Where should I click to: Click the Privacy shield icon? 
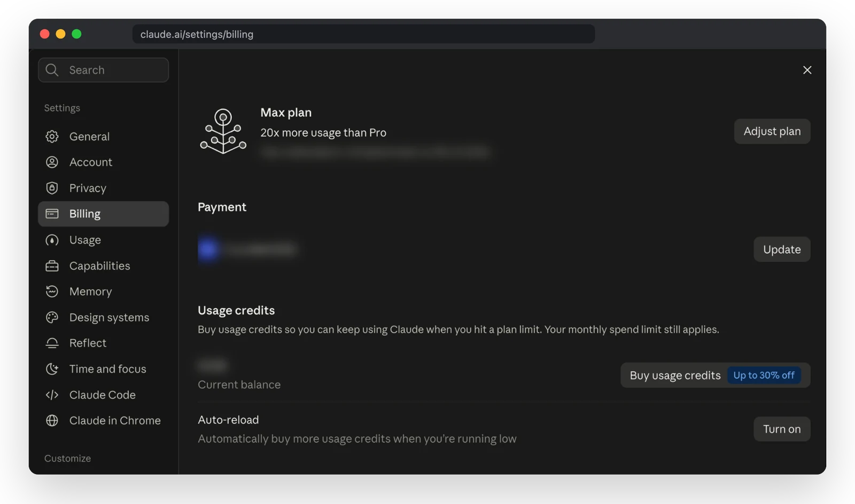[52, 188]
